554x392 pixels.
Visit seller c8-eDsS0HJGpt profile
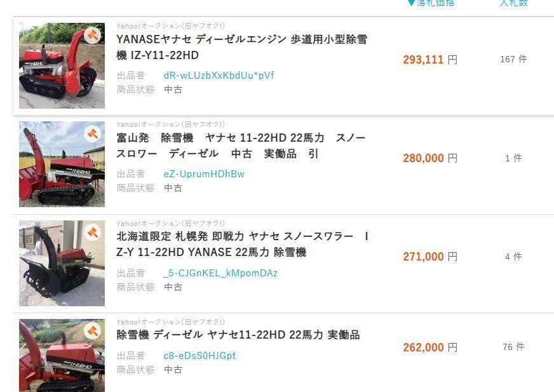pyautogui.click(x=199, y=356)
